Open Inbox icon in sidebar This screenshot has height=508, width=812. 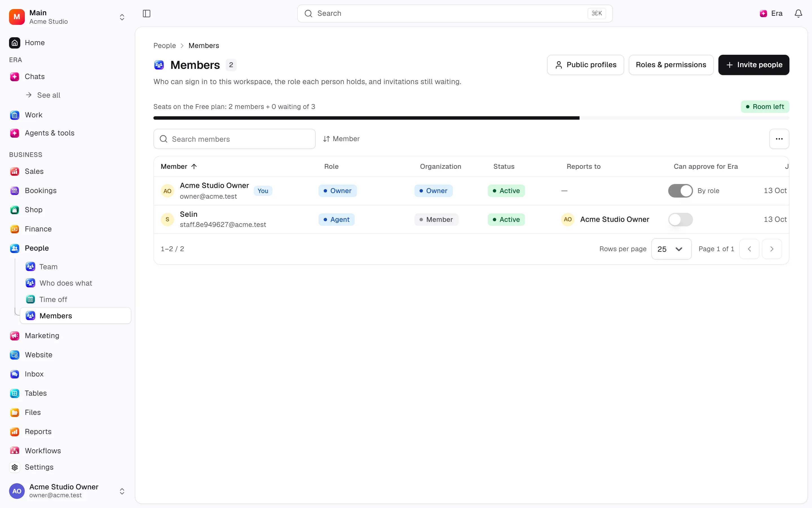point(14,374)
